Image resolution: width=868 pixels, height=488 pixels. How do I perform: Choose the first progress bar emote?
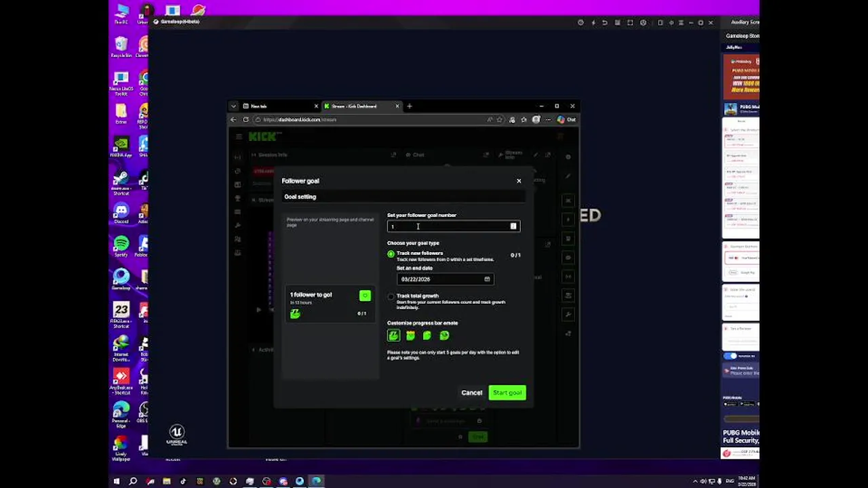coord(393,335)
